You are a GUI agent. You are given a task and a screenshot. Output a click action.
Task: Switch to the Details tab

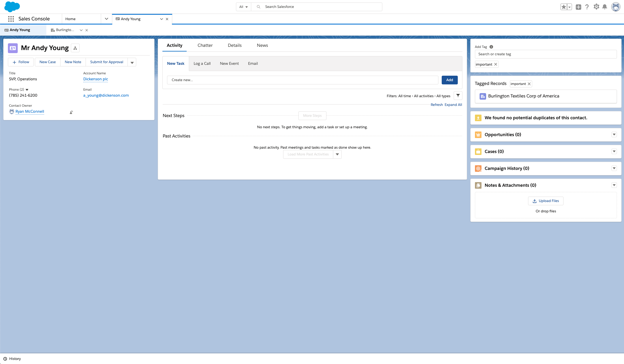[x=235, y=45]
